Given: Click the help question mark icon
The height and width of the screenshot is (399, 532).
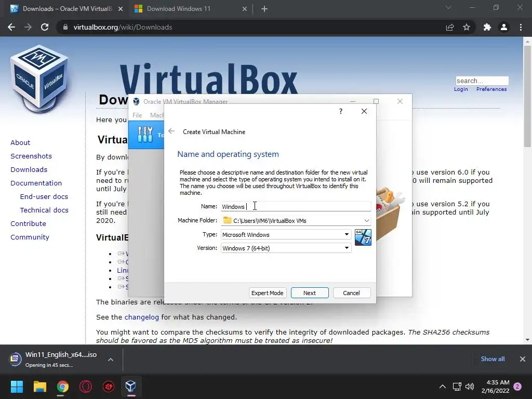Looking at the screenshot, I should click(341, 111).
